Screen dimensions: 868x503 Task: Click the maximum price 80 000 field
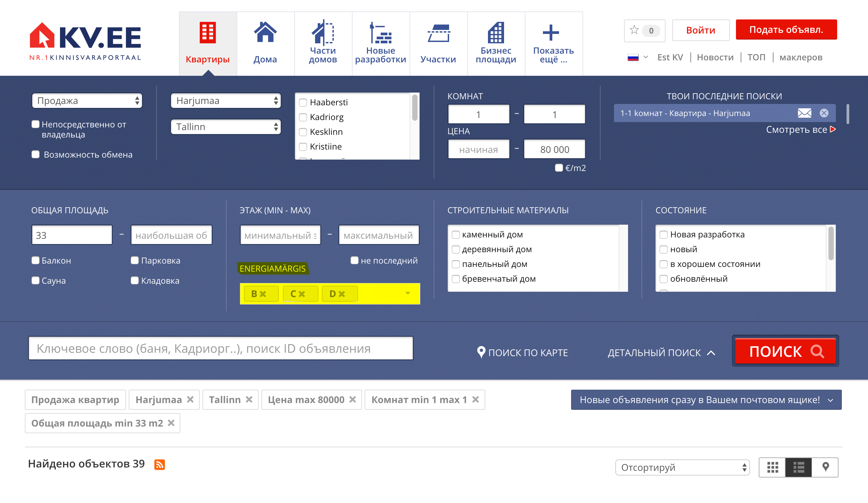click(555, 149)
